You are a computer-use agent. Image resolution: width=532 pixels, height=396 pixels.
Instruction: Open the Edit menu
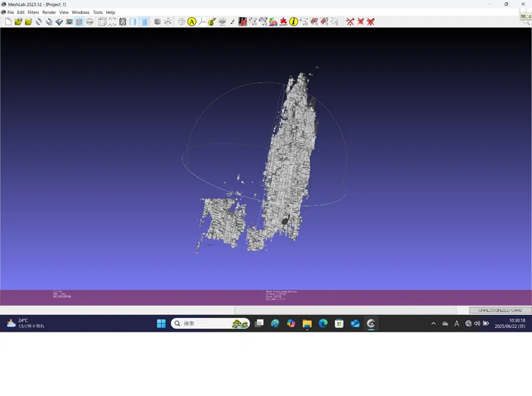[x=20, y=12]
